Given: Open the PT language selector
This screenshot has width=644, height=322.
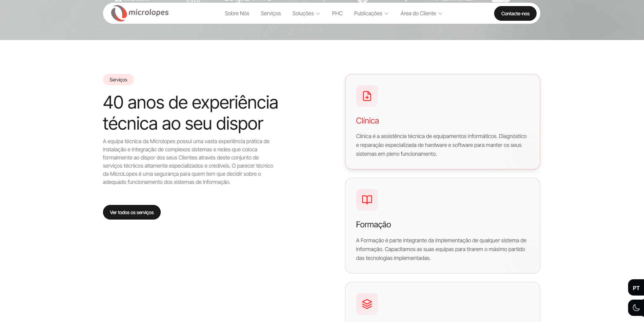Looking at the screenshot, I should pos(636,288).
